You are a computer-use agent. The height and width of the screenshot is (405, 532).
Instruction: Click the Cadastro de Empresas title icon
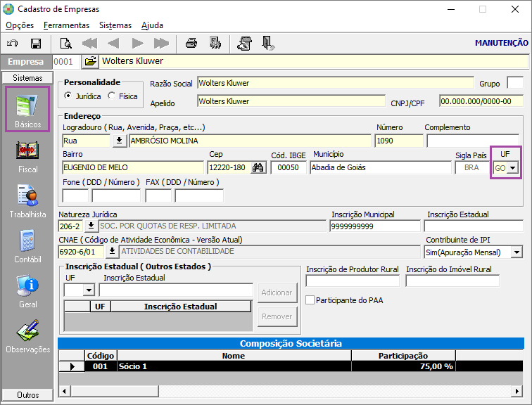(8, 9)
